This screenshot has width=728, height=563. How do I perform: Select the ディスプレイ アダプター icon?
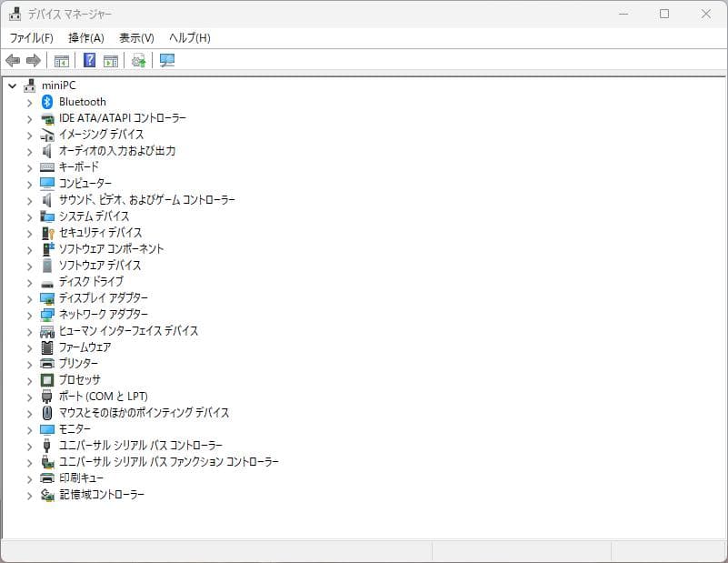point(46,298)
